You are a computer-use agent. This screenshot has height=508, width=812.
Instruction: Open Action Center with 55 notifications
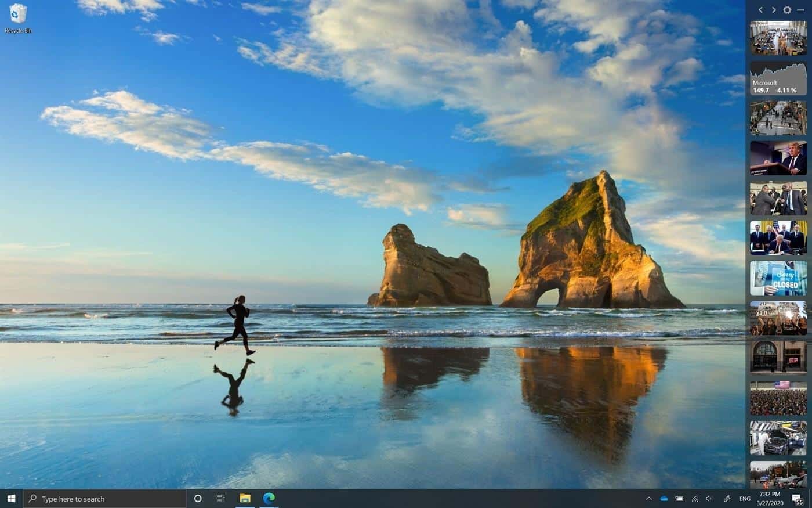click(798, 499)
